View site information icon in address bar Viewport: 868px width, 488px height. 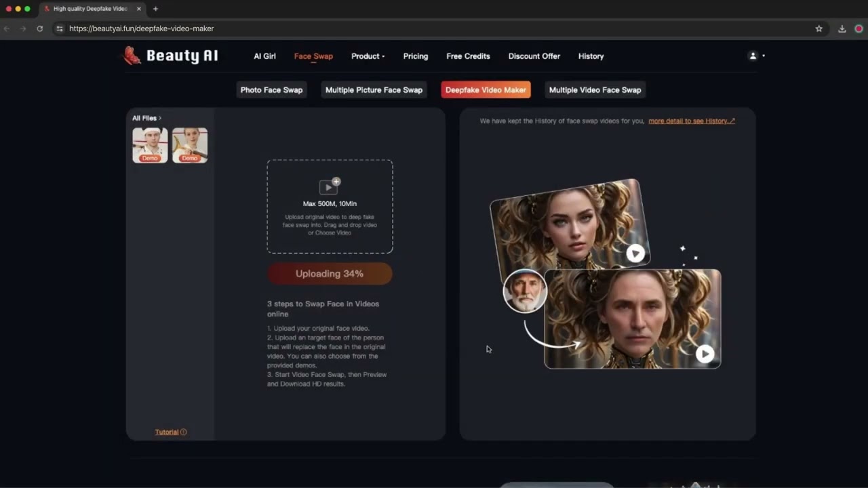60,28
